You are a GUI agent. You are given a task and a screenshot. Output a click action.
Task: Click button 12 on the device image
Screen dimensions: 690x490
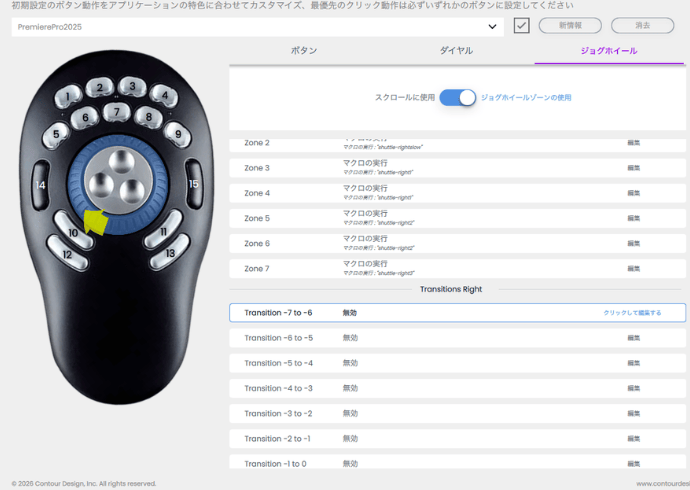coord(67,254)
